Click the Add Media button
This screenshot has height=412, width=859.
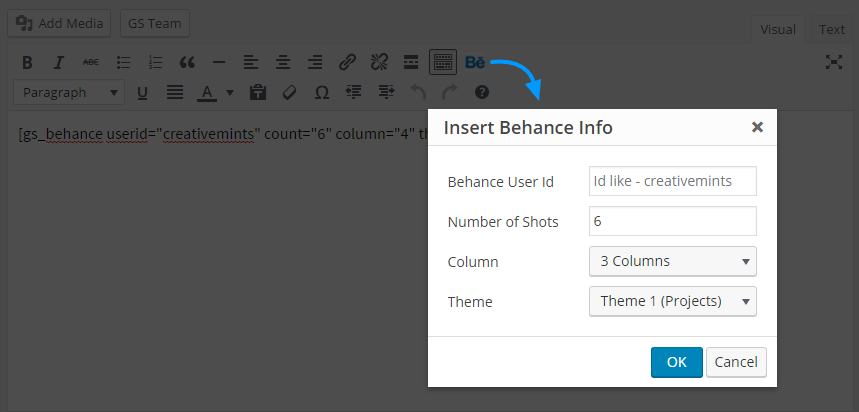59,24
